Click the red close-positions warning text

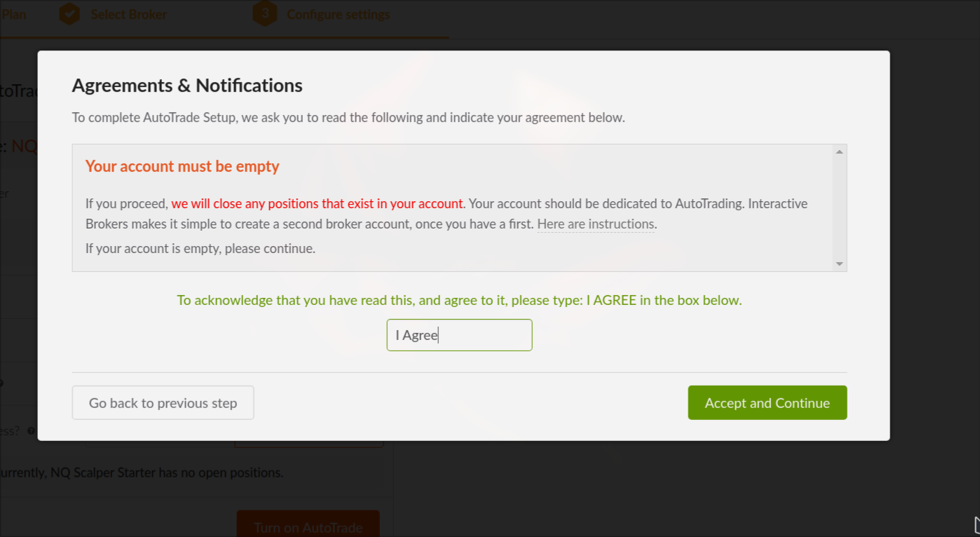[318, 204]
